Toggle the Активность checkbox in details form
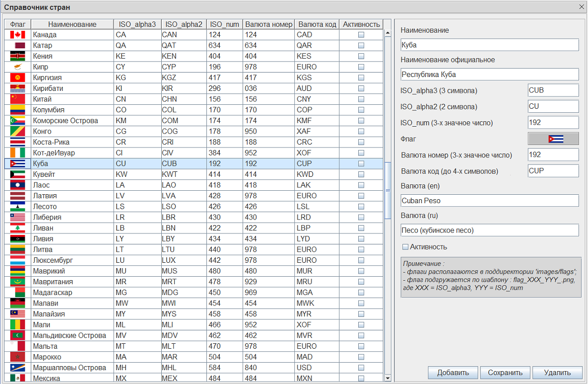Screen dimensions: 588x384 pos(405,247)
